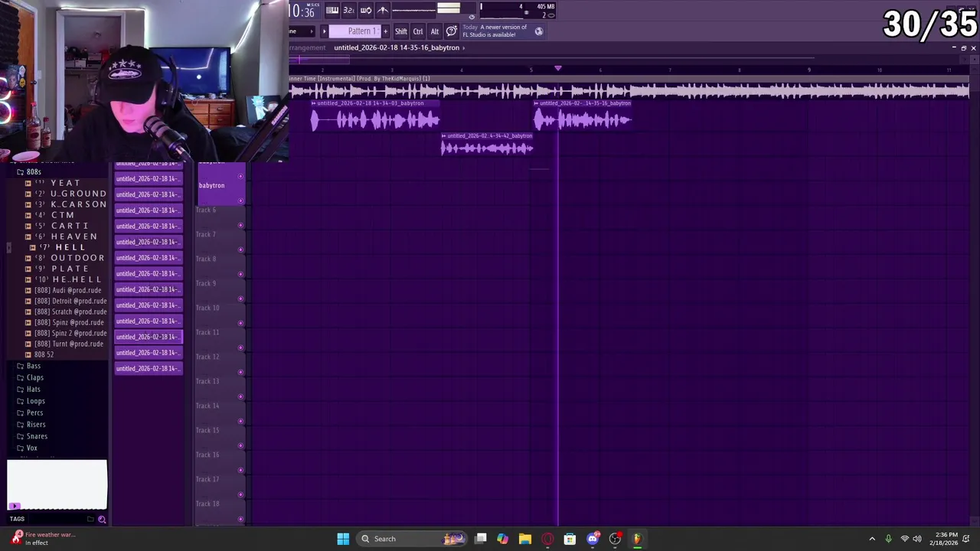Open the Line snap dropdown
The width and height of the screenshot is (980, 551).
coord(302,31)
